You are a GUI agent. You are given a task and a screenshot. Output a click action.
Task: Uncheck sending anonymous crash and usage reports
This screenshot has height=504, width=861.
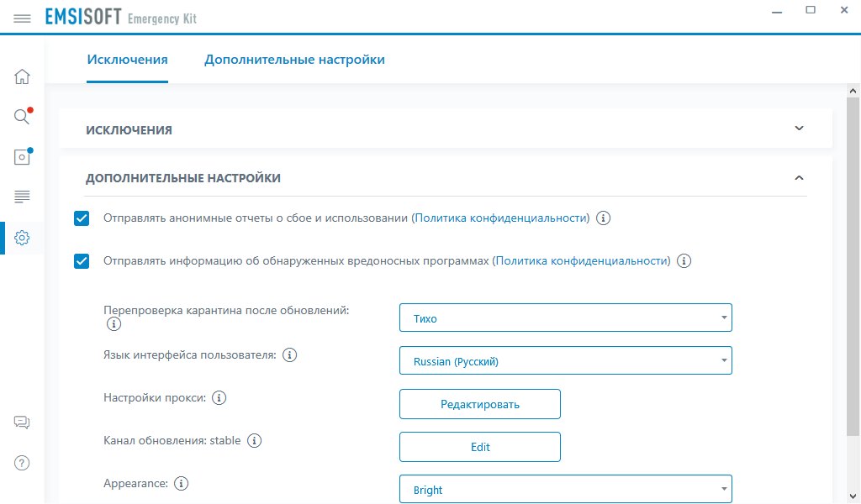coord(82,218)
